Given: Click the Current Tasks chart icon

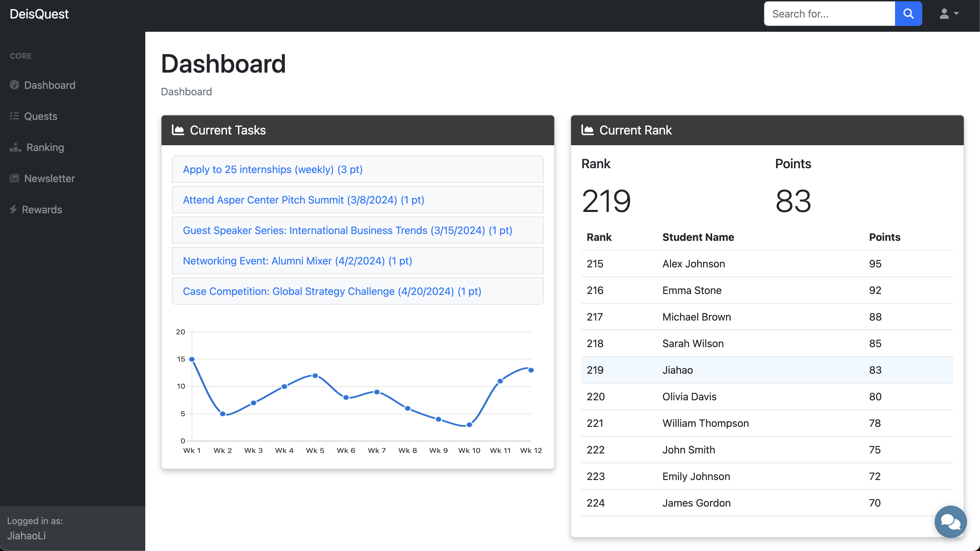Looking at the screenshot, I should pyautogui.click(x=178, y=130).
